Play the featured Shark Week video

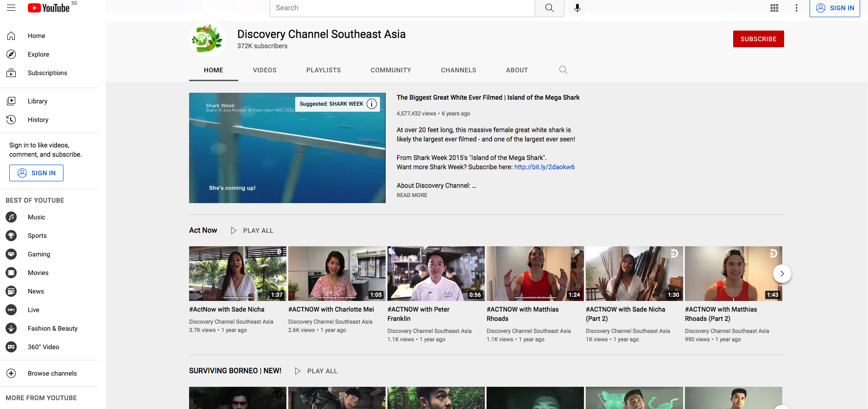(x=287, y=148)
